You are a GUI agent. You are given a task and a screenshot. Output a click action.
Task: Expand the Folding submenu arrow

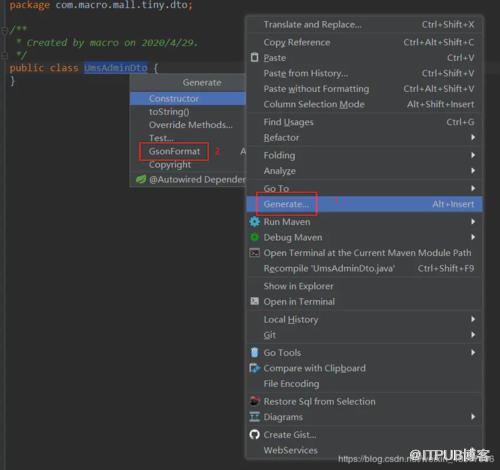473,155
